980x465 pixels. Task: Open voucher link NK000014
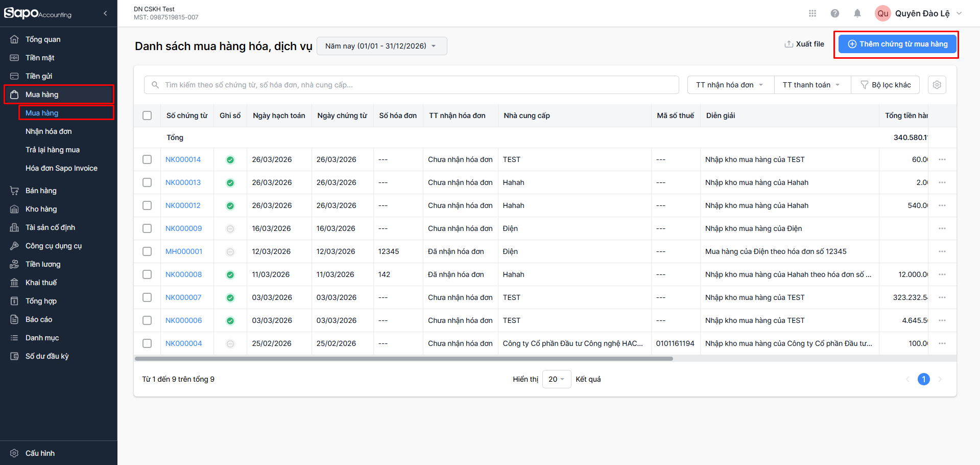[x=183, y=159]
